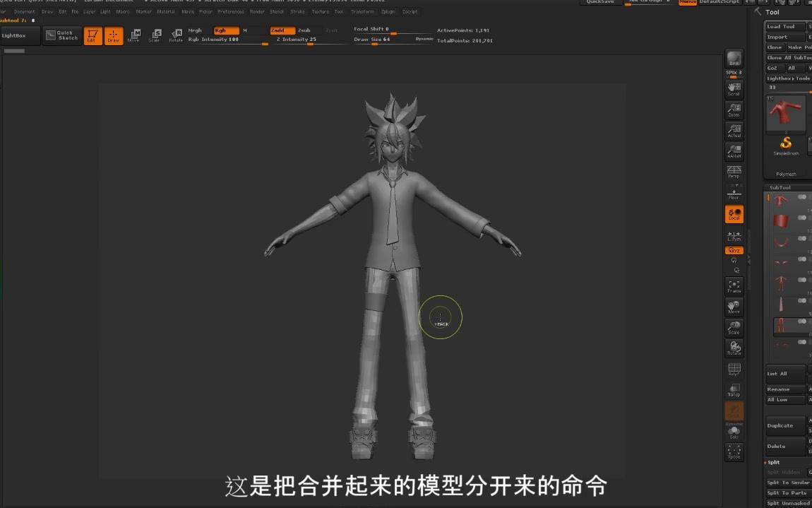Select the Zoom canvas icon
Viewport: 812px width, 508px height.
tap(734, 110)
